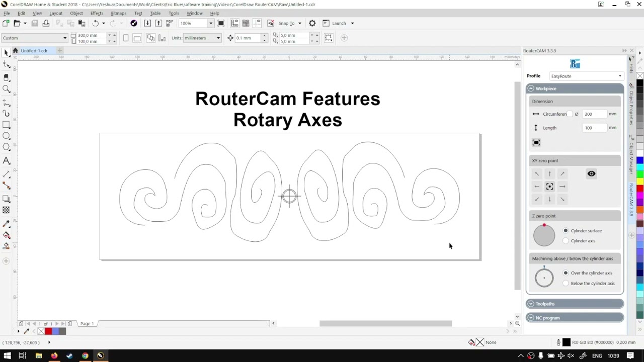Click the Full-screen preview icon
The image size is (644, 362).
tap(221, 23)
